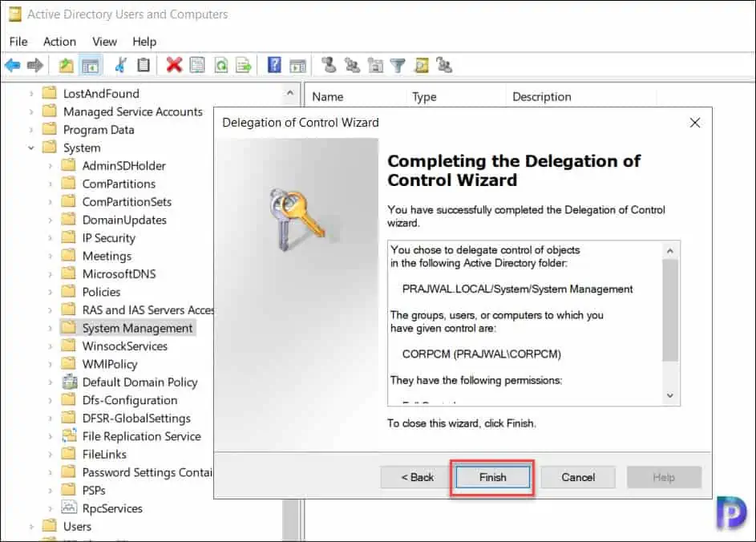Select Meetings in the tree
The height and width of the screenshot is (542, 756).
click(x=107, y=256)
